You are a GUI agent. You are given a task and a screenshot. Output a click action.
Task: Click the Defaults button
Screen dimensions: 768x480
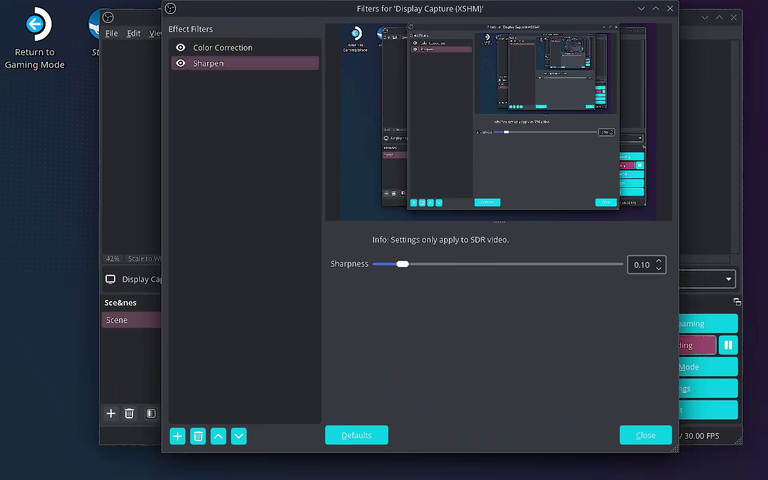pyautogui.click(x=357, y=435)
